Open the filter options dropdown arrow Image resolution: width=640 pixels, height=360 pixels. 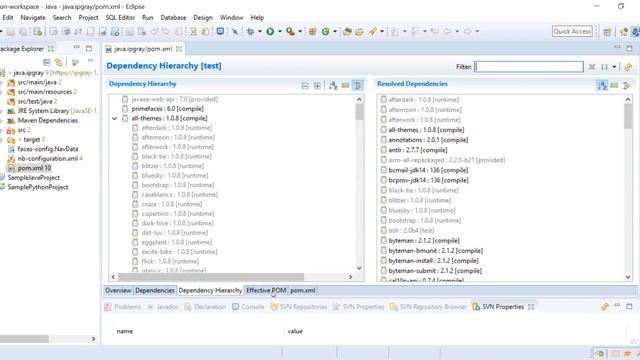(x=614, y=67)
